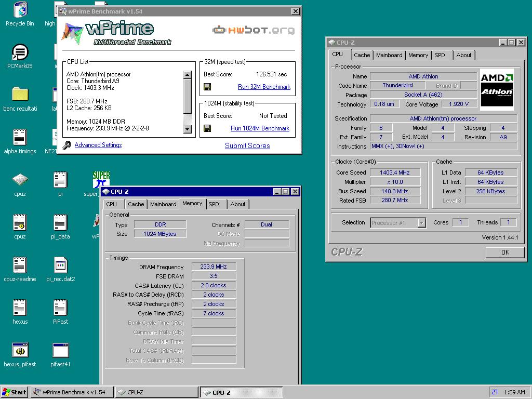Launch the Super Pi desktop icon
The image size is (532, 399).
pos(101,179)
